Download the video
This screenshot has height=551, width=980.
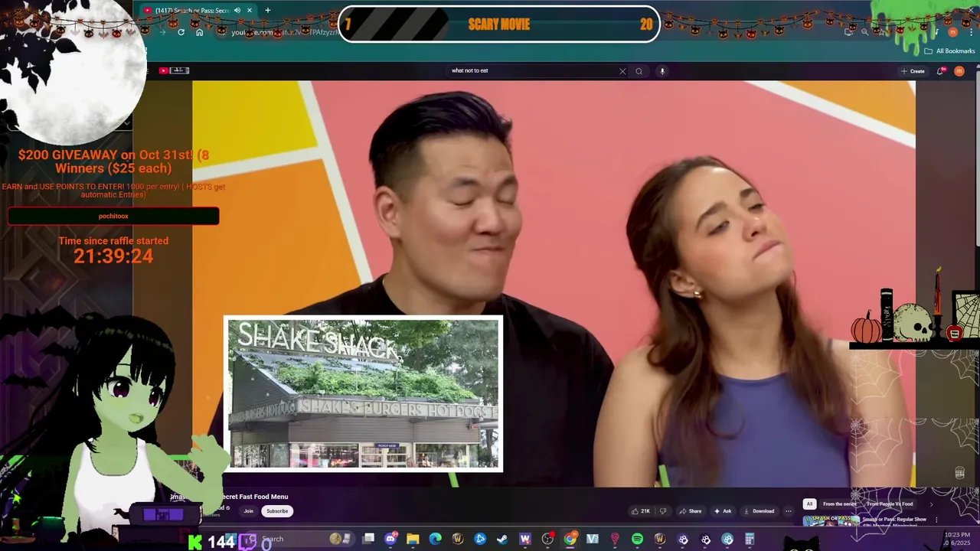[759, 511]
